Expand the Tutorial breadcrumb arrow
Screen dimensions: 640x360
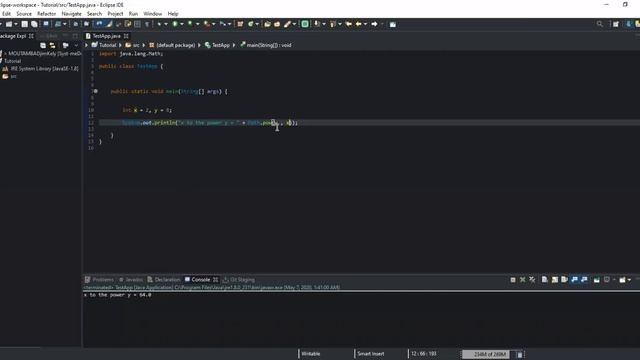(x=120, y=45)
